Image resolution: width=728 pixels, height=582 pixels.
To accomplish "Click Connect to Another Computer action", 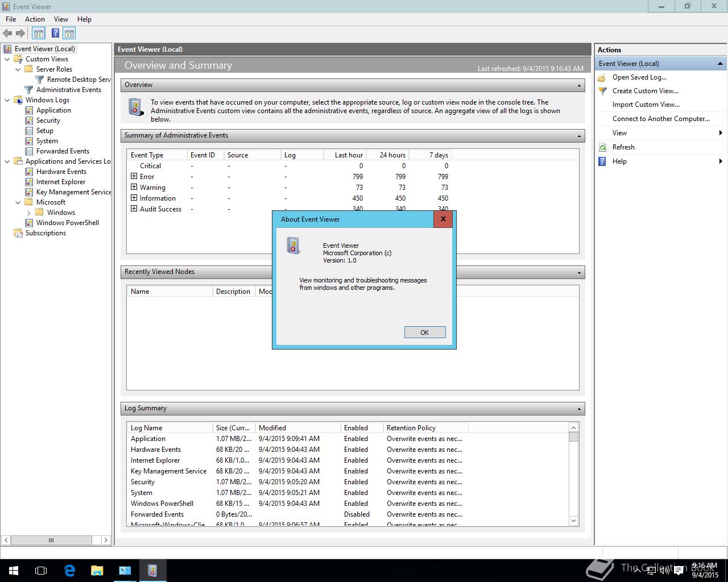I will point(661,119).
